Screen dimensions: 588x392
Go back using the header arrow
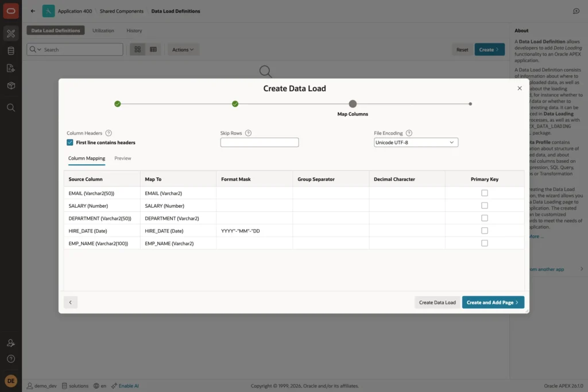(33, 11)
